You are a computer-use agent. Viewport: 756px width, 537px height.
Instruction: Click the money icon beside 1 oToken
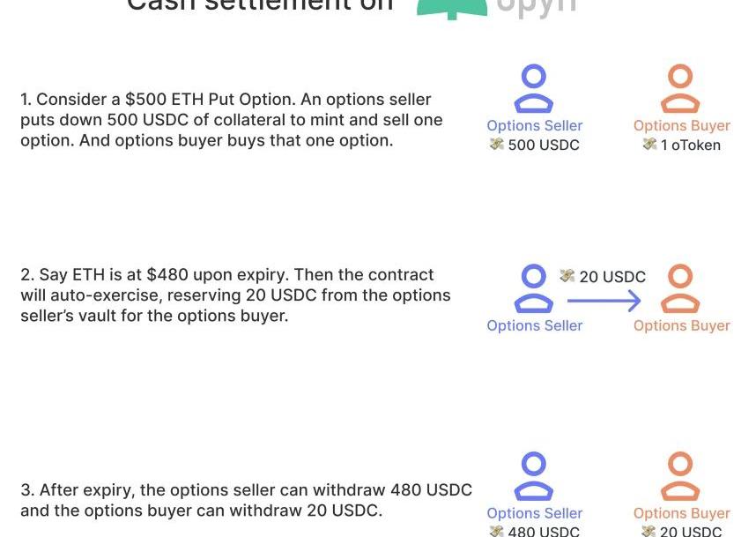(x=650, y=145)
